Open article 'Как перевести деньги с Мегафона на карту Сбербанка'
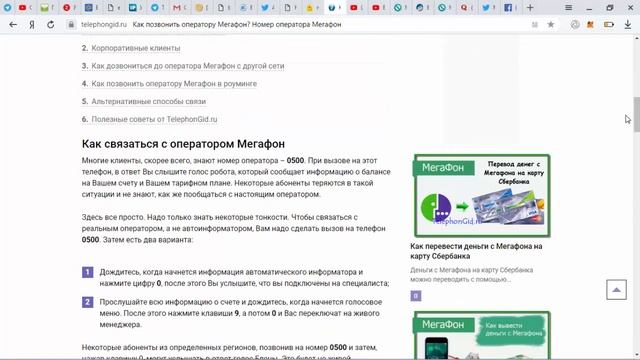Viewport: 640px width, 360px height. click(476, 251)
